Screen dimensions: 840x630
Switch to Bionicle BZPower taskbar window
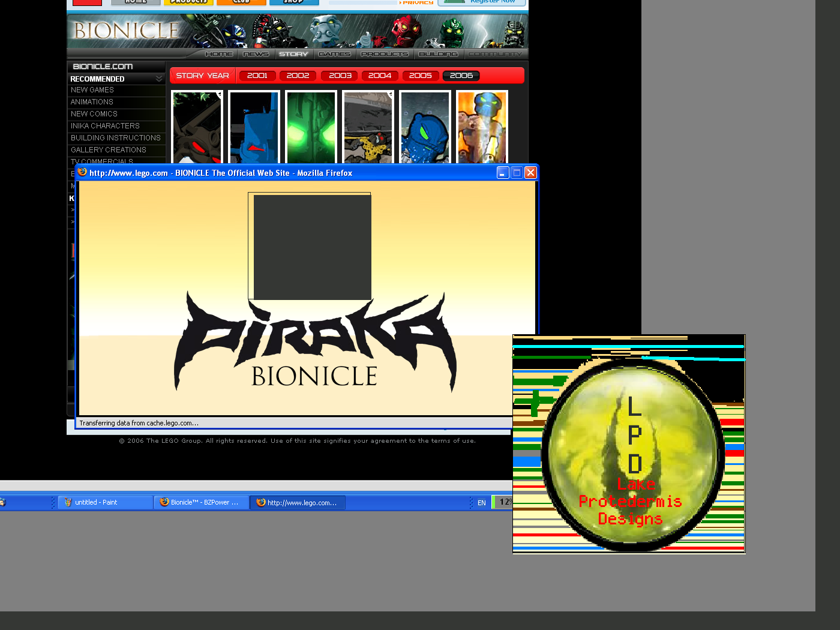[202, 502]
